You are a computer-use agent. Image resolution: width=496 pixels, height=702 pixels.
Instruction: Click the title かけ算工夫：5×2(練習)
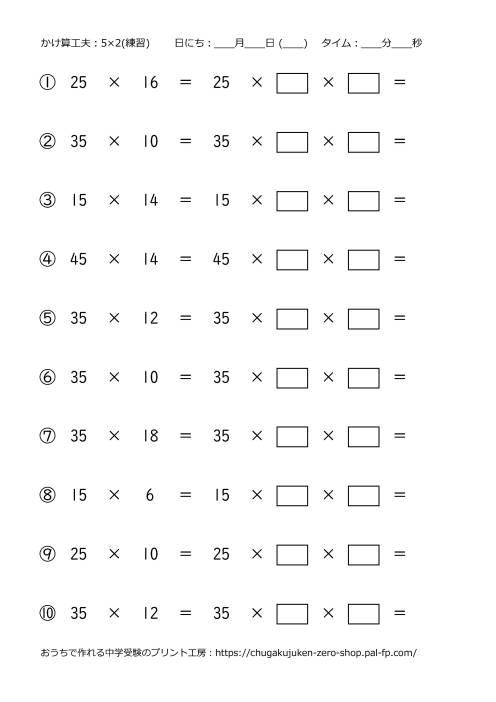(95, 43)
